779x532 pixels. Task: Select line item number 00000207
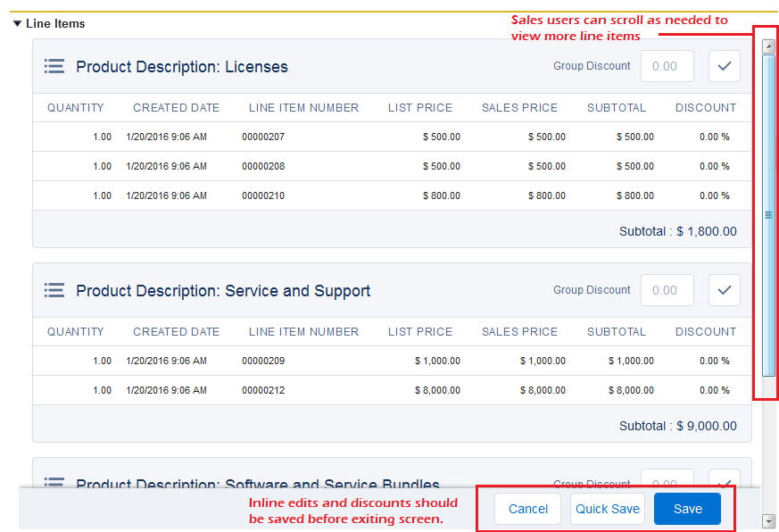[x=263, y=137]
